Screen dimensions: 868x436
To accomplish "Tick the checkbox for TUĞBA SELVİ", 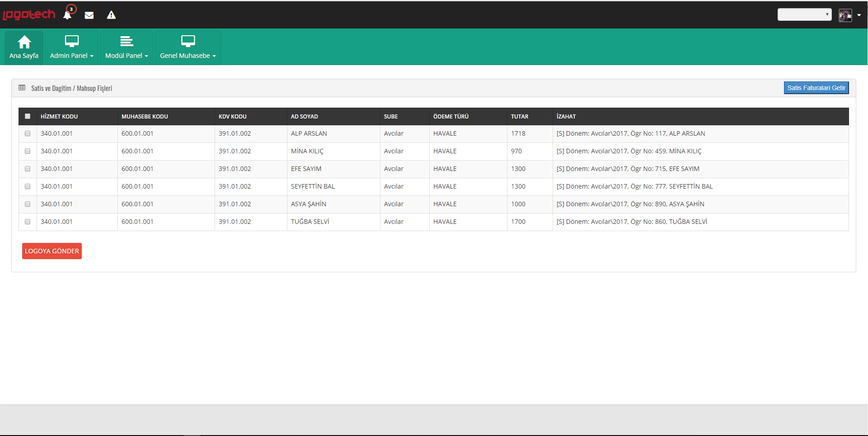I will 28,222.
